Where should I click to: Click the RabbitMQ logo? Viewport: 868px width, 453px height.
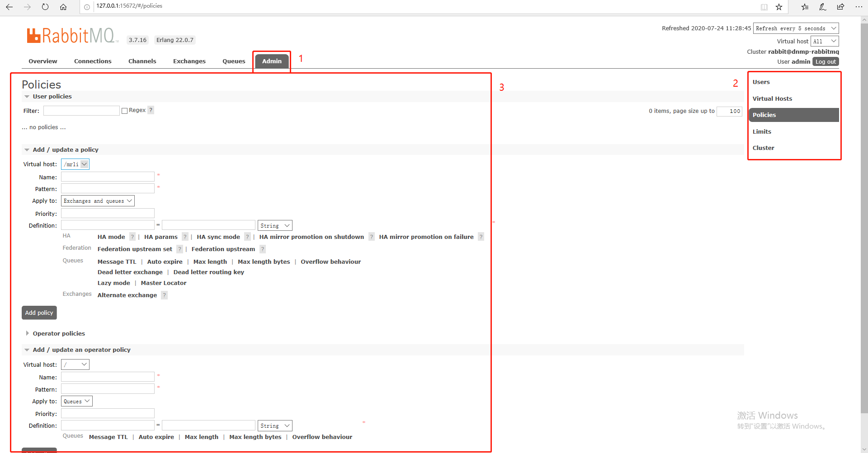tap(72, 36)
